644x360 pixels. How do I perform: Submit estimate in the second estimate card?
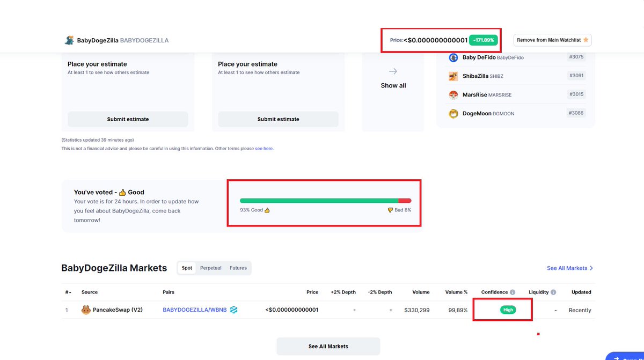coord(278,119)
